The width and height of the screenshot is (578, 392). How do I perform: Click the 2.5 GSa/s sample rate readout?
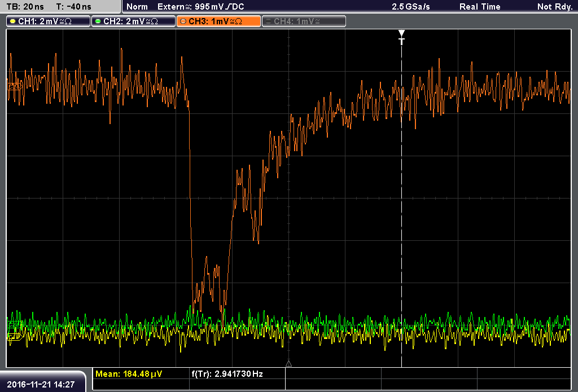point(411,7)
